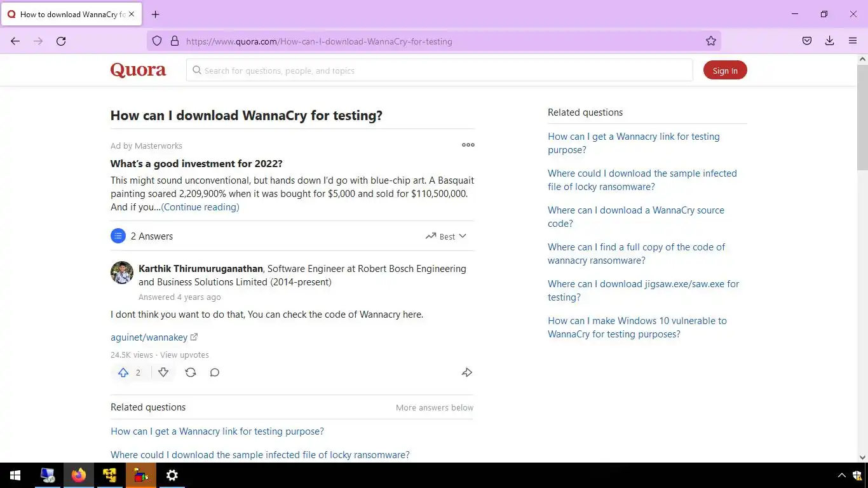Click the comment bubble icon
Screen dimensions: 868x488
(x=215, y=373)
